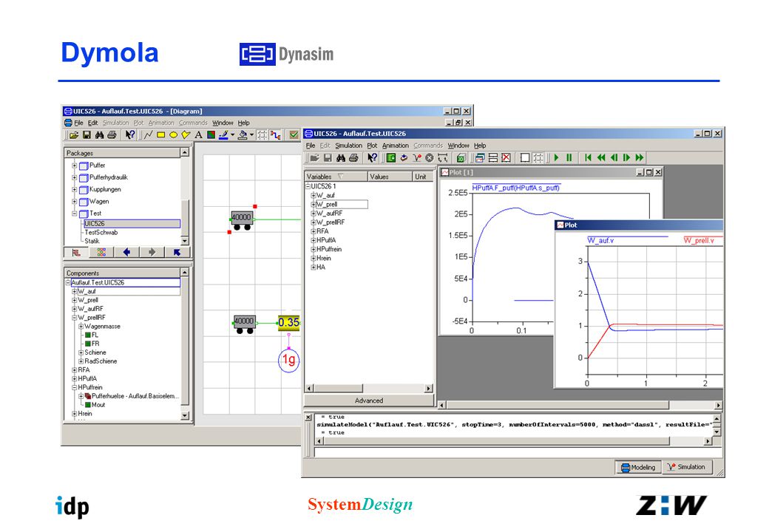This screenshot has width=769, height=532.
Task: Select Wagenmasse in Components tree
Action: point(102,327)
